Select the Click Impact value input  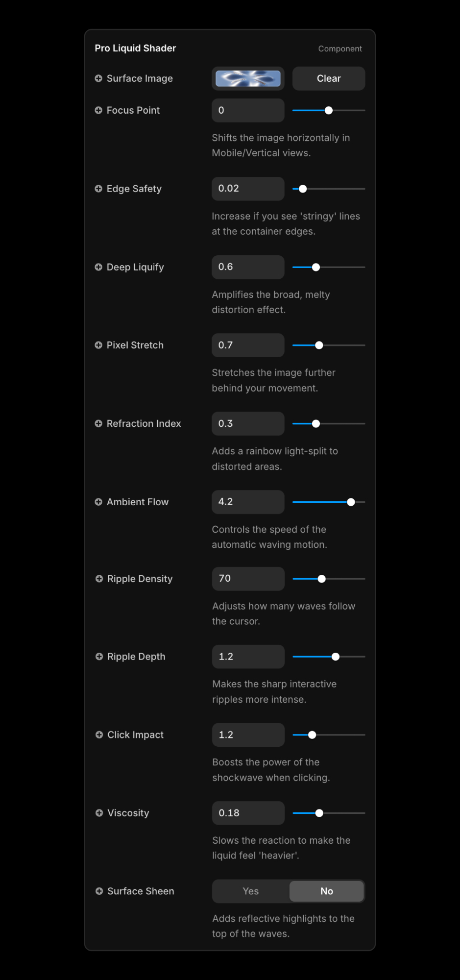click(248, 735)
